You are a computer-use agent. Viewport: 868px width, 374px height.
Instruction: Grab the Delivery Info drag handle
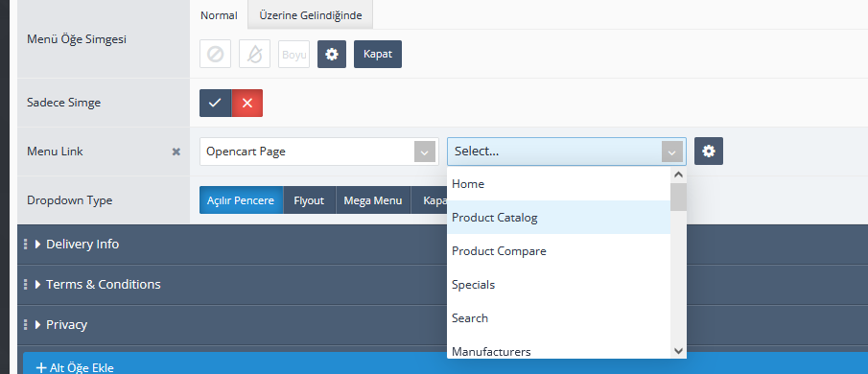coord(26,244)
